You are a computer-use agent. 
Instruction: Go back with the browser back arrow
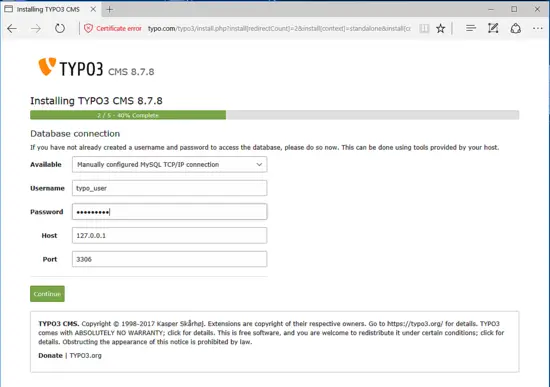click(12, 28)
